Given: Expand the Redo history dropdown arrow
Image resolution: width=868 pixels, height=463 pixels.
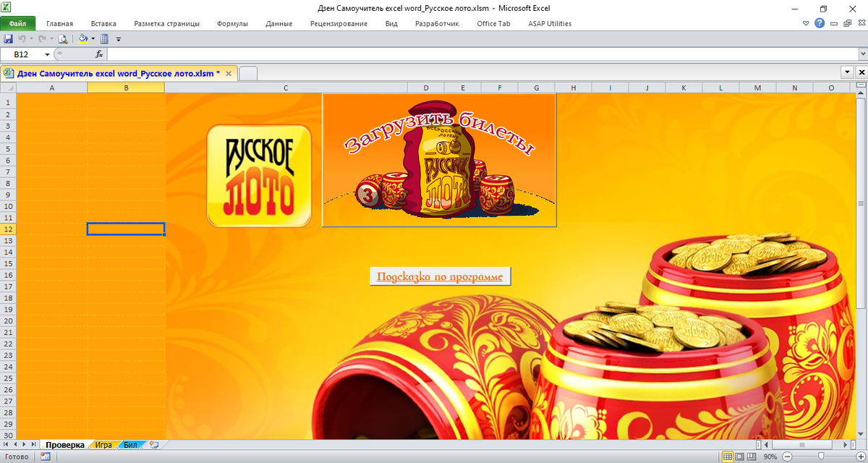Looking at the screenshot, I should point(51,38).
